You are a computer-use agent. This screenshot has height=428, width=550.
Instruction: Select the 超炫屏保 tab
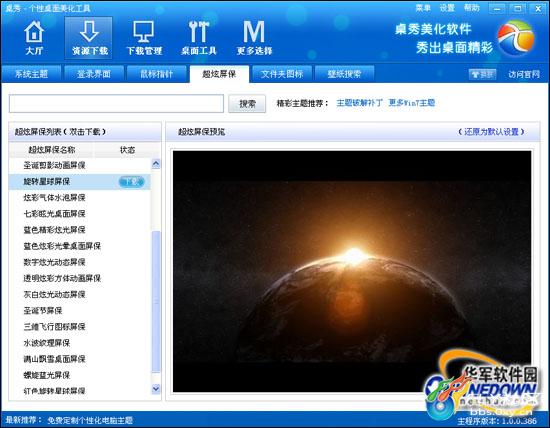[x=219, y=74]
